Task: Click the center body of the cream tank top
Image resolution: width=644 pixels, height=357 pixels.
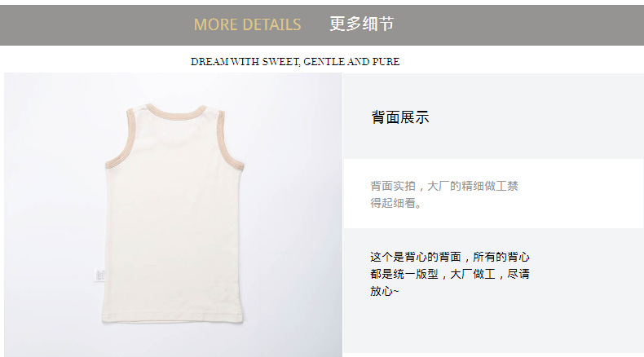Action: (174, 222)
